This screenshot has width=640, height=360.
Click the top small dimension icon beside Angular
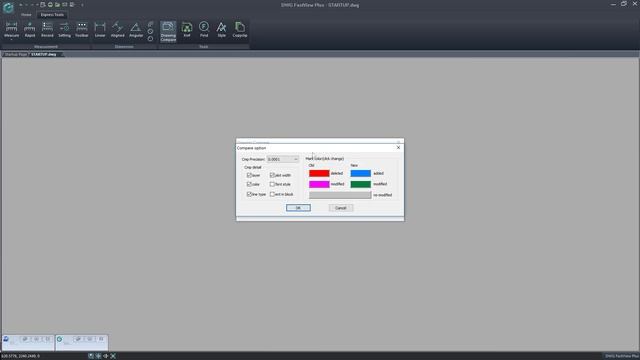point(151,24)
